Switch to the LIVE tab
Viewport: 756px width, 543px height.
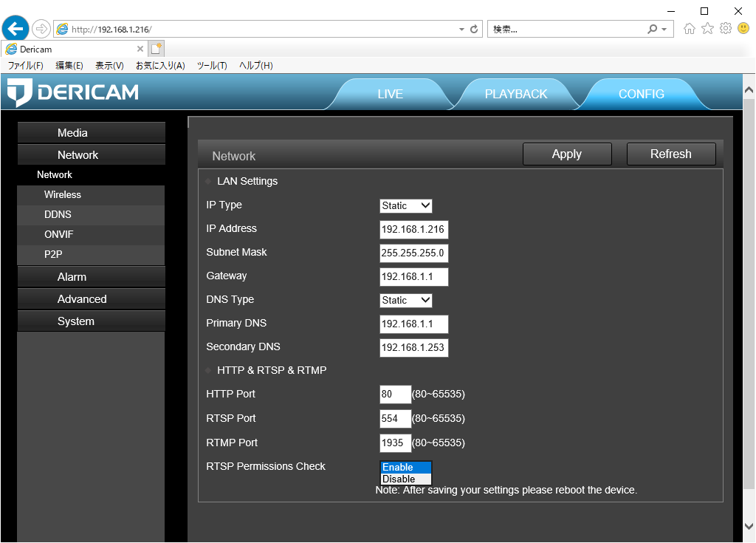[x=390, y=94]
